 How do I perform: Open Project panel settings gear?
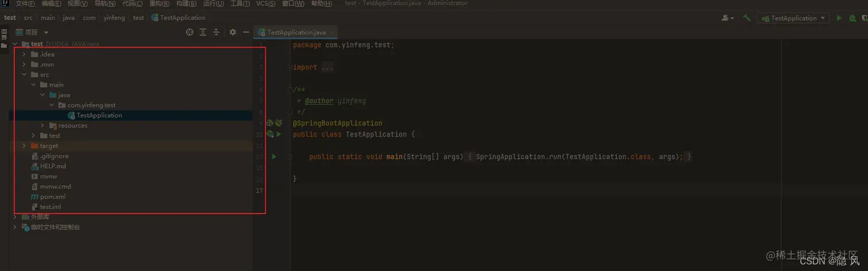tap(232, 32)
